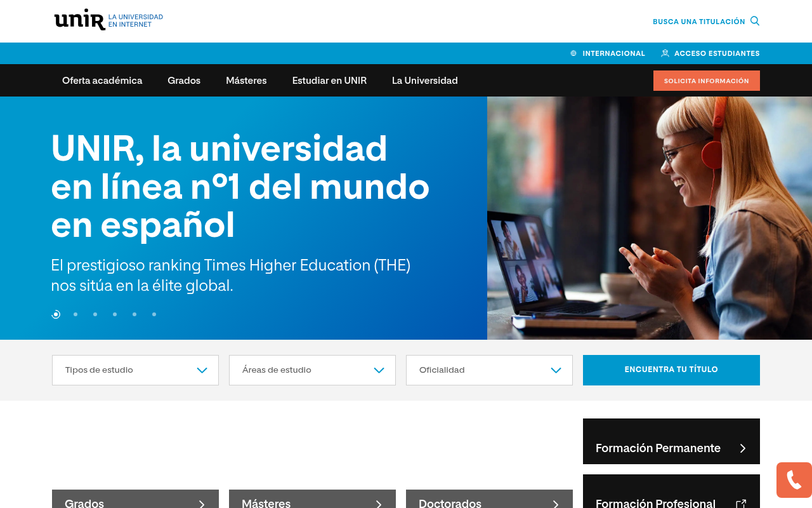
Task: Open the grey Másteres card
Action: click(x=312, y=499)
